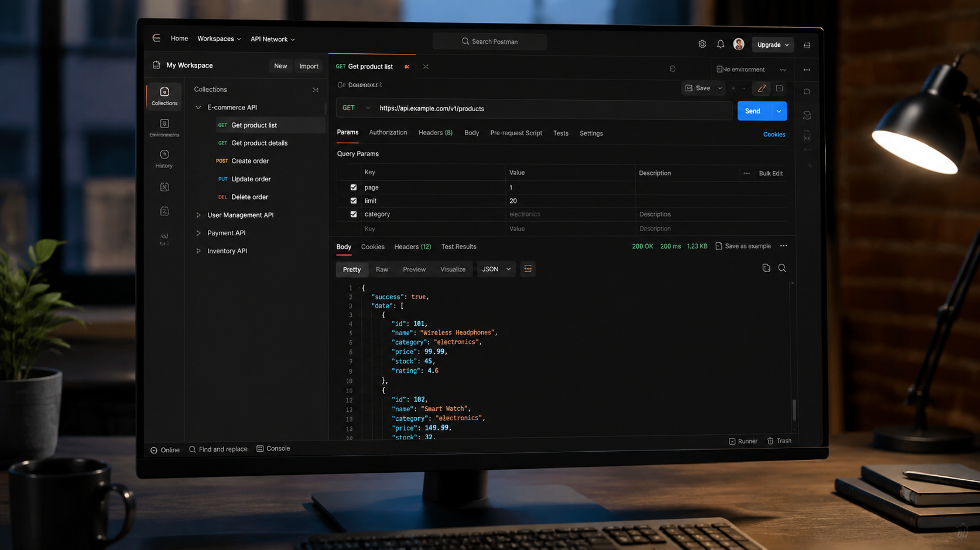Viewport: 980px width, 550px height.
Task: Click the search icon in response body
Action: pyautogui.click(x=782, y=268)
